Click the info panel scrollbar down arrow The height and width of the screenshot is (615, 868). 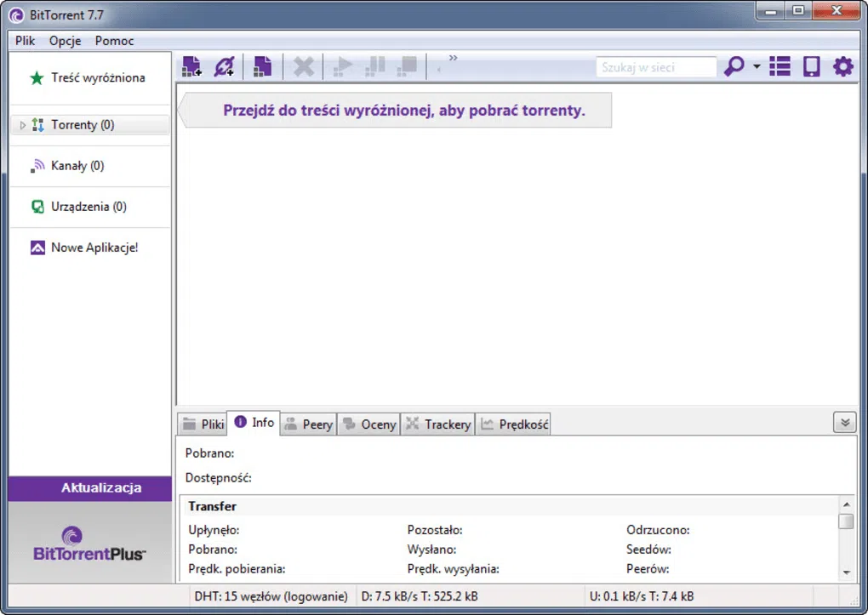[848, 572]
